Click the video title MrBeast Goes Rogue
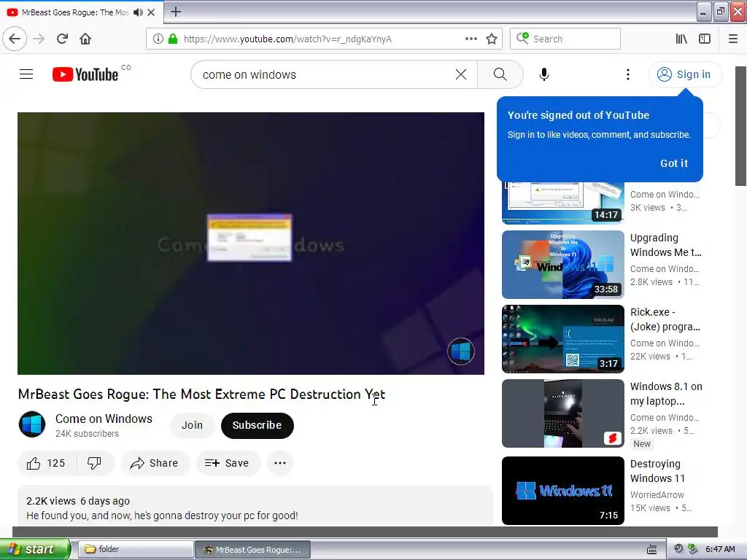747x560 pixels. [x=201, y=394]
